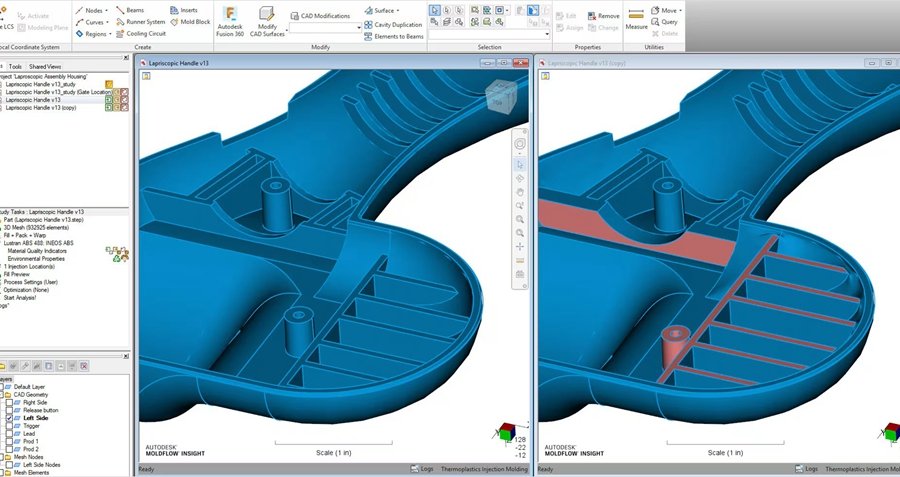Open Logs in left viewport status bar
Viewport: 900px width, 477px height.
(422, 469)
